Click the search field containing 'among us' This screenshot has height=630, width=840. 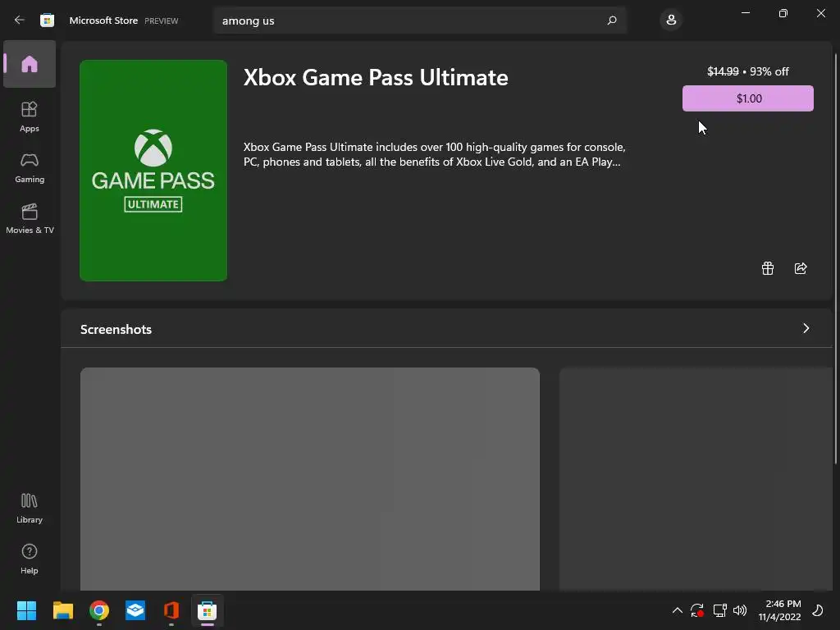[x=419, y=21]
